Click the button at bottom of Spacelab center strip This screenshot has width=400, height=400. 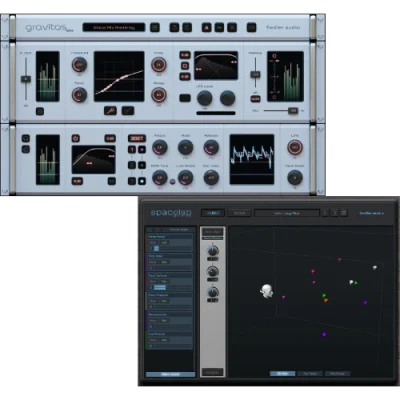click(213, 372)
